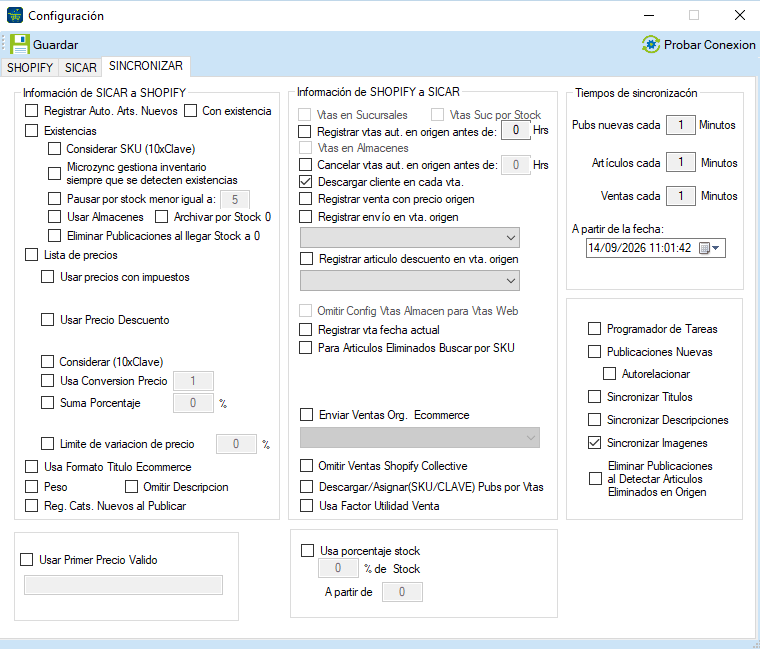The height and width of the screenshot is (649, 760).
Task: Click the Probar Conexion text
Action: [x=710, y=45]
